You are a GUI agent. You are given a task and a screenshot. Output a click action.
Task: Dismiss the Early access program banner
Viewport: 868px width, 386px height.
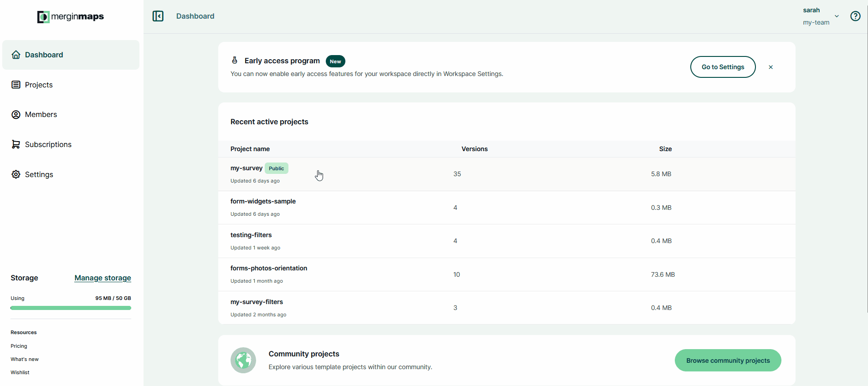click(770, 67)
